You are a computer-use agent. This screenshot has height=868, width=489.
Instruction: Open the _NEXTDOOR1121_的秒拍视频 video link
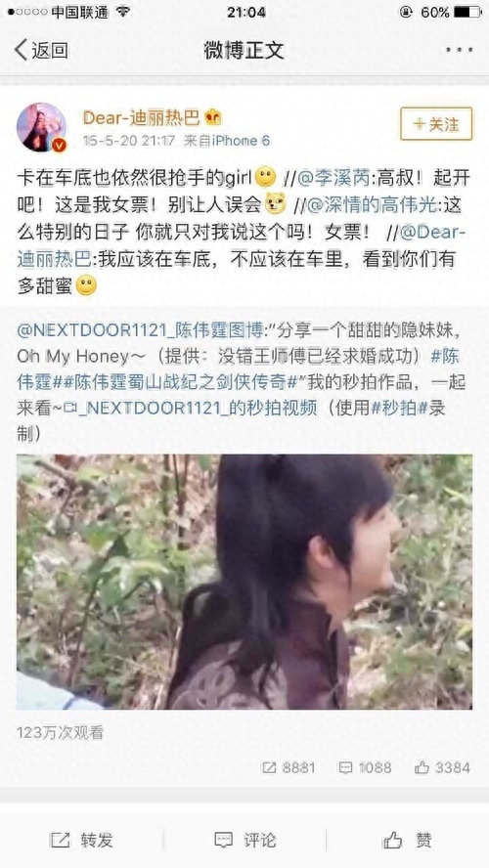(x=190, y=409)
